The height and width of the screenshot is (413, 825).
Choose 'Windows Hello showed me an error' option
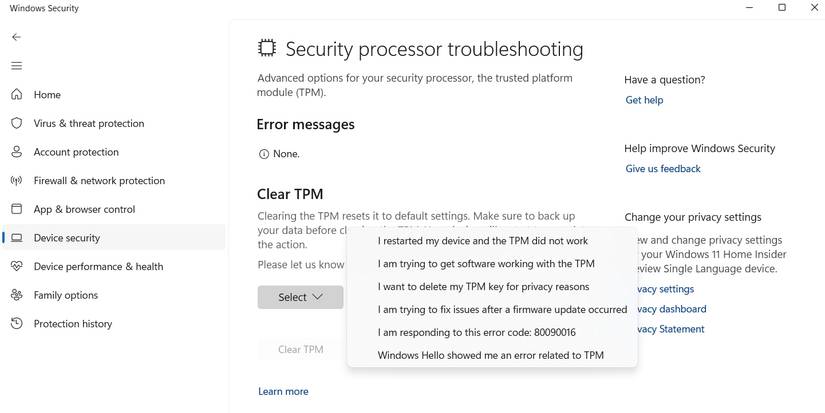pyautogui.click(x=491, y=355)
